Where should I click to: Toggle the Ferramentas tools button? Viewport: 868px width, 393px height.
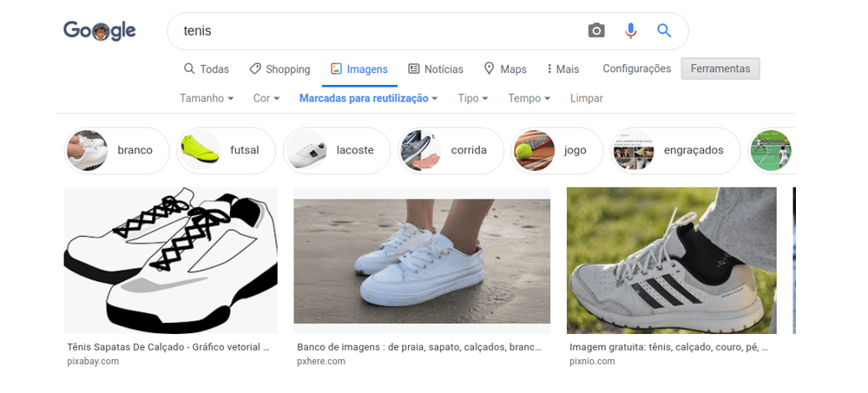(x=720, y=69)
